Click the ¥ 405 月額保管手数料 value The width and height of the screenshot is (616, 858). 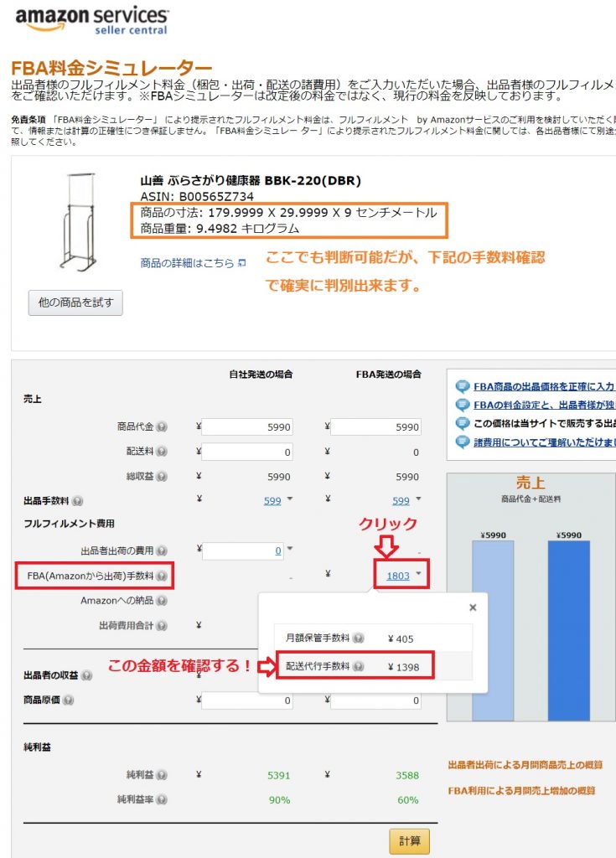point(401,638)
